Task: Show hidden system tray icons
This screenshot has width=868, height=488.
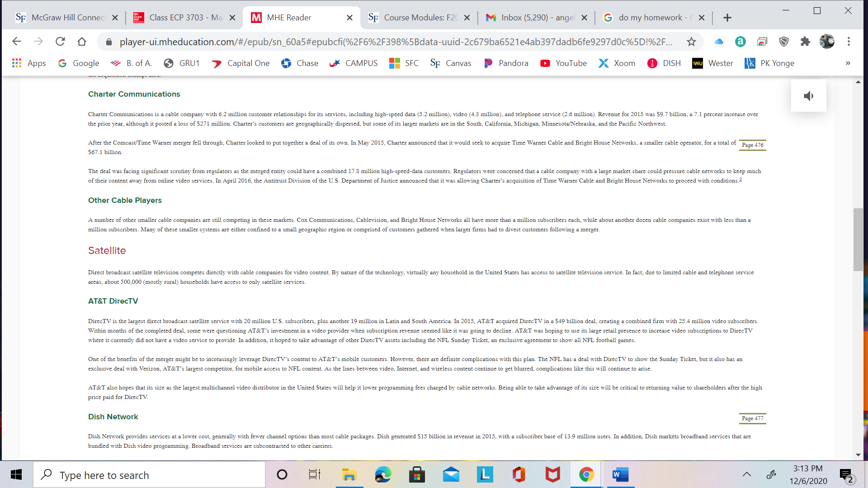Action: click(x=747, y=474)
